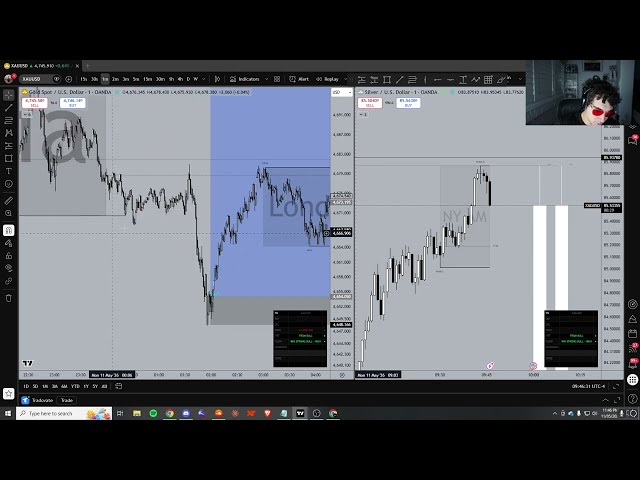Select the 1Y date range
640x480 pixels.
[86, 386]
